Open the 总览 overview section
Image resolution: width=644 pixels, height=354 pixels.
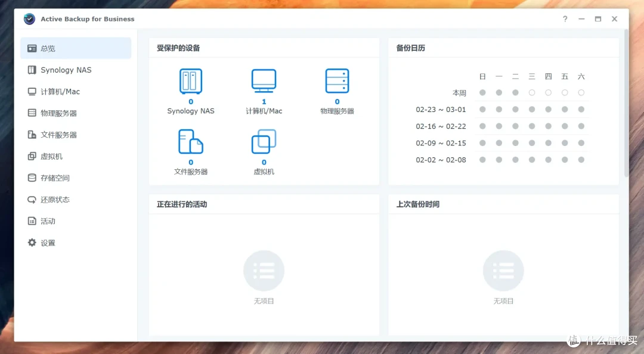pyautogui.click(x=76, y=48)
